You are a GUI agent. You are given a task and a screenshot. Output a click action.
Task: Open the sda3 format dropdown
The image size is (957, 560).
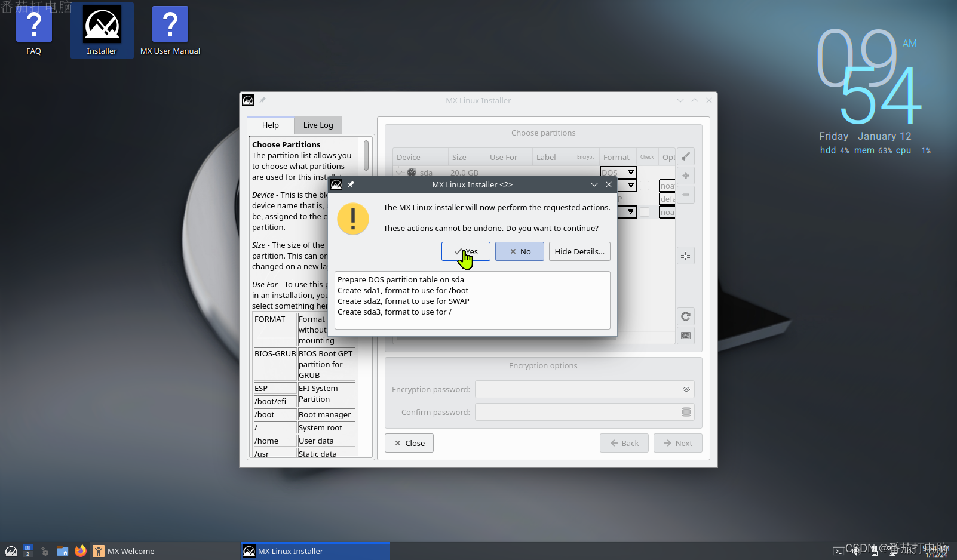pos(627,212)
